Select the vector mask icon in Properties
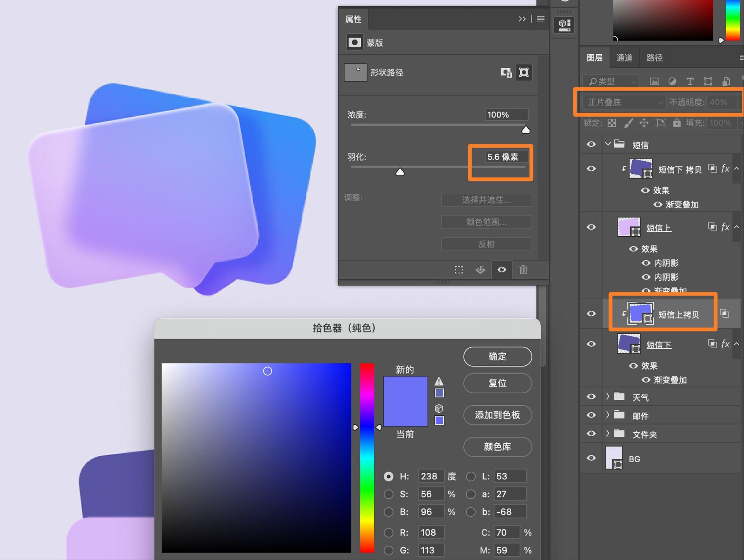The height and width of the screenshot is (560, 744). [x=524, y=73]
